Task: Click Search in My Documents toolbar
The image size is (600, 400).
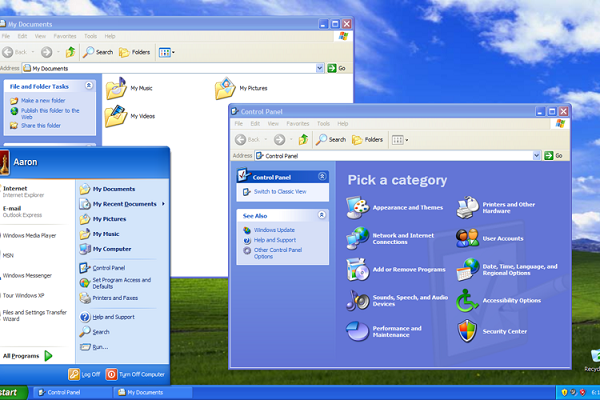Action: coord(98,52)
